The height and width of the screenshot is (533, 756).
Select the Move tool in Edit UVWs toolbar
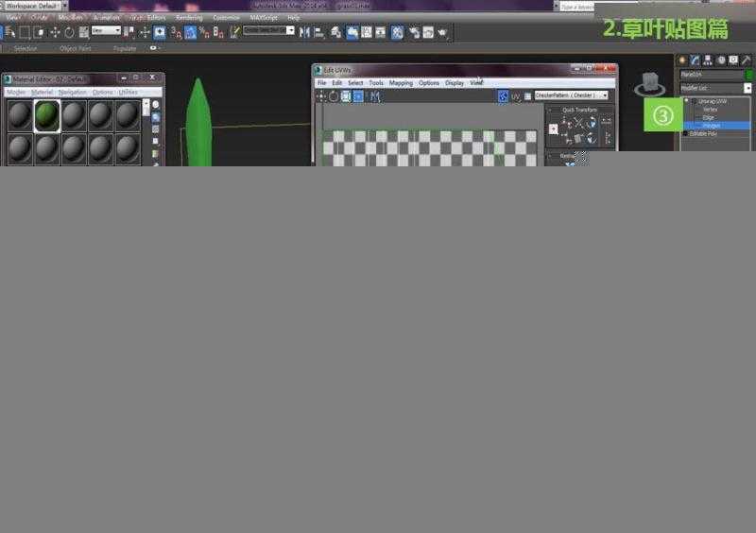pyautogui.click(x=320, y=96)
